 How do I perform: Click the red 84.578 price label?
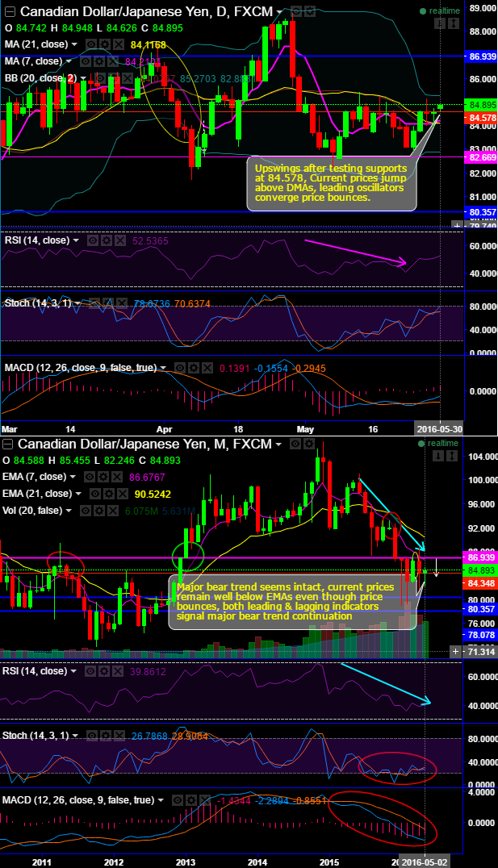(481, 117)
